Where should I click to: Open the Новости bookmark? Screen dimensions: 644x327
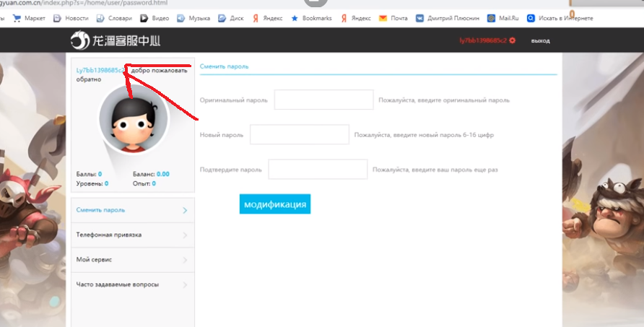click(71, 18)
